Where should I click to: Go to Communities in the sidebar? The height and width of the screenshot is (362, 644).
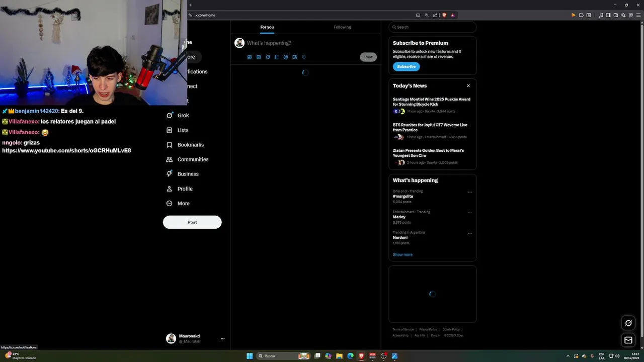coord(187,159)
